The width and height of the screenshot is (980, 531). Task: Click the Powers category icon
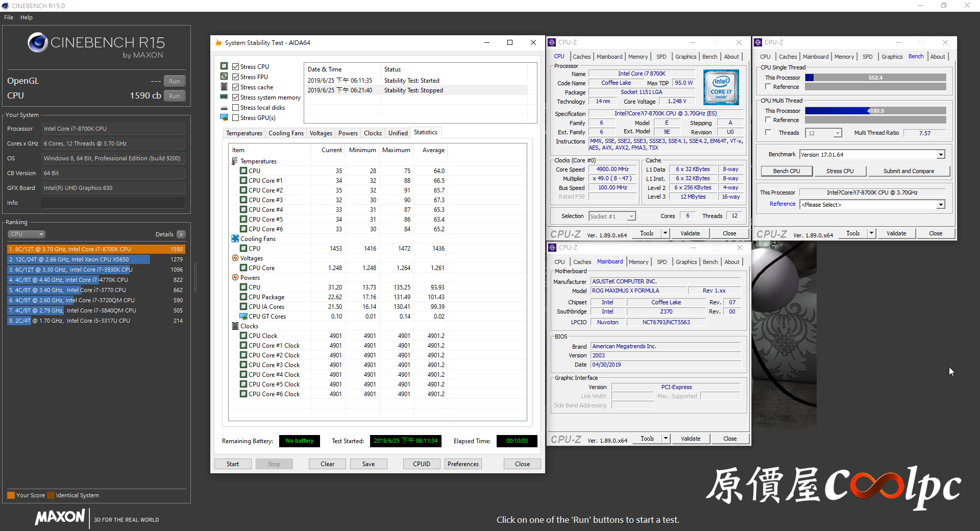tap(235, 278)
